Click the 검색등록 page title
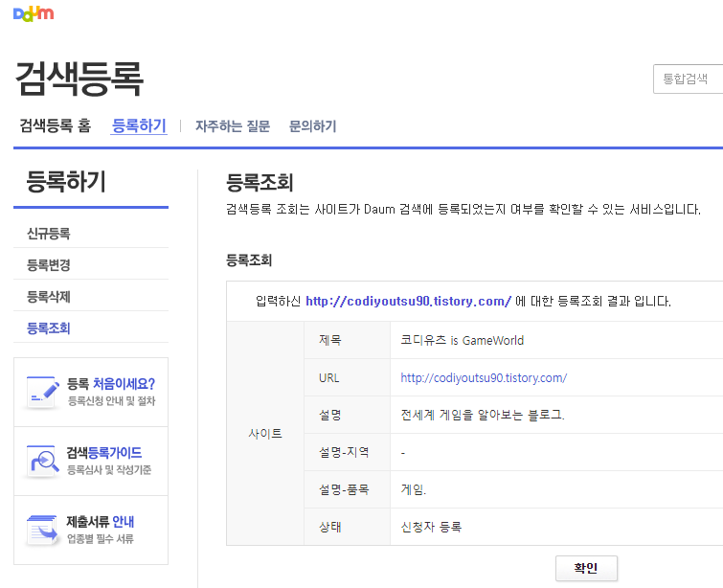Screen dimensions: 723x588 [79, 79]
